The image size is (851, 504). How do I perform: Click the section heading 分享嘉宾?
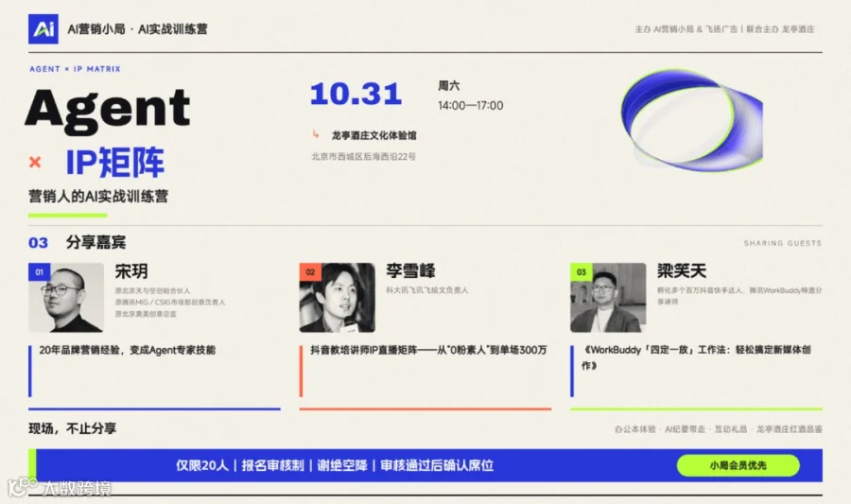tap(96, 242)
